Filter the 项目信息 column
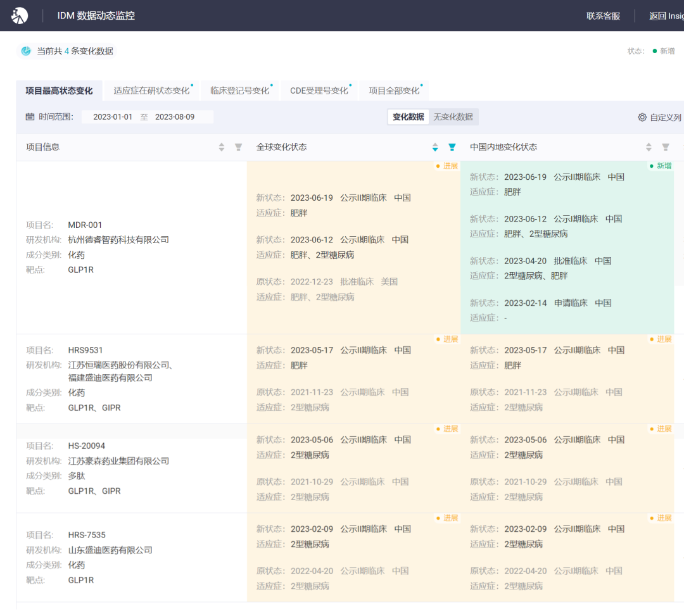684x616 pixels. pos(238,148)
